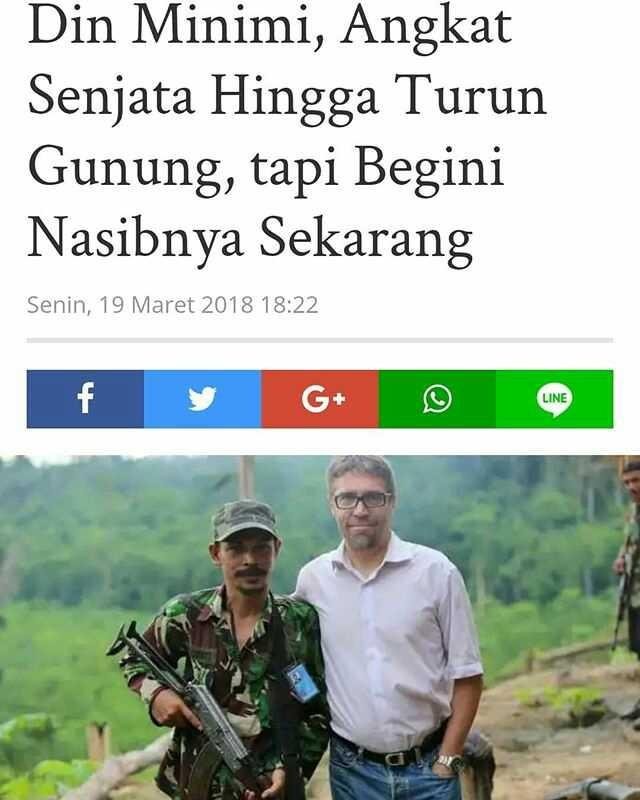Tweet this article via Twitter icon
This screenshot has height=800, width=640.
tap(203, 398)
